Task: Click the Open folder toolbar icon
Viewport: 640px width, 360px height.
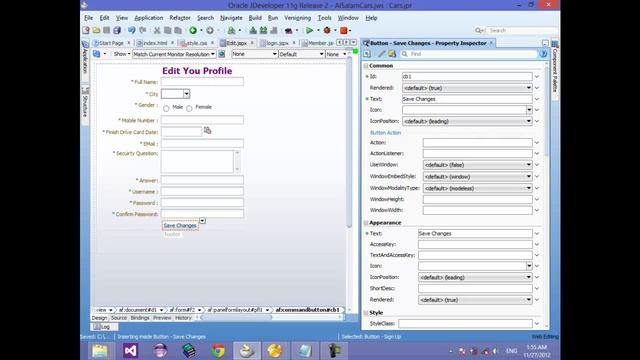Action: click(x=96, y=30)
